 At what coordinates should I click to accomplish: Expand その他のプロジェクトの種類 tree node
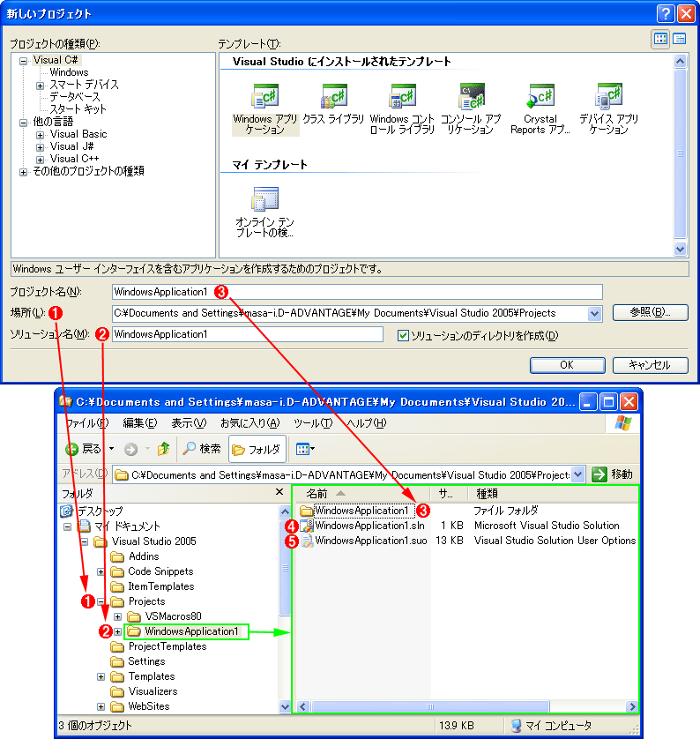[23, 172]
